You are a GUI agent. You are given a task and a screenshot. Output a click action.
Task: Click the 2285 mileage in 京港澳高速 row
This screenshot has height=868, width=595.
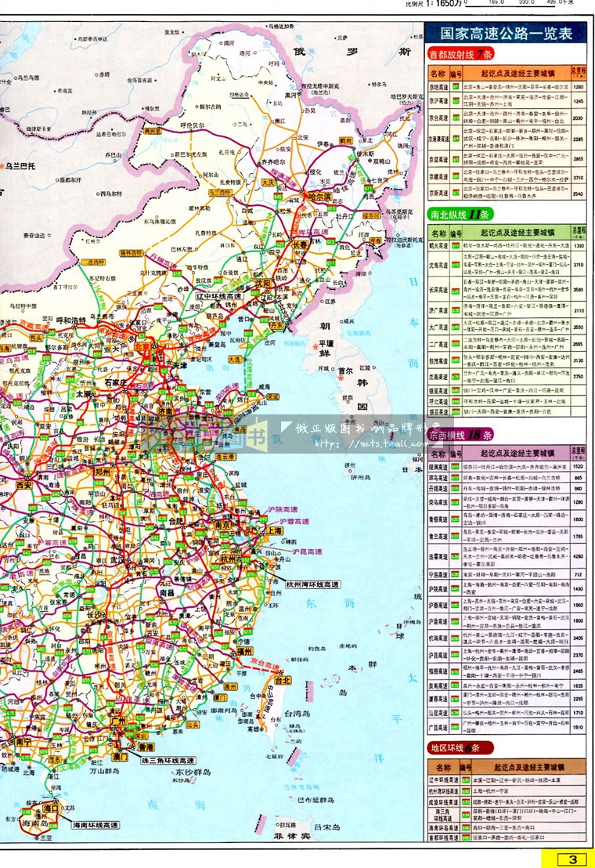[x=579, y=139]
